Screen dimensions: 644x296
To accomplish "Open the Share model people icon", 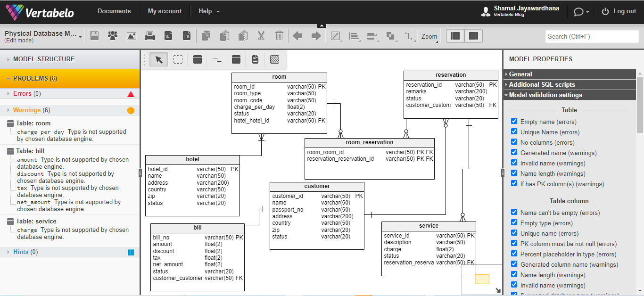I will tap(113, 36).
